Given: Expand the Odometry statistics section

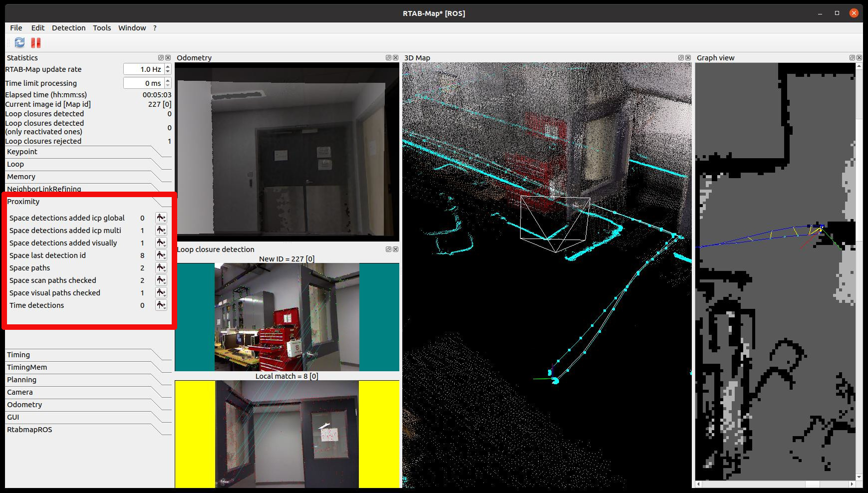Looking at the screenshot, I should 24,405.
